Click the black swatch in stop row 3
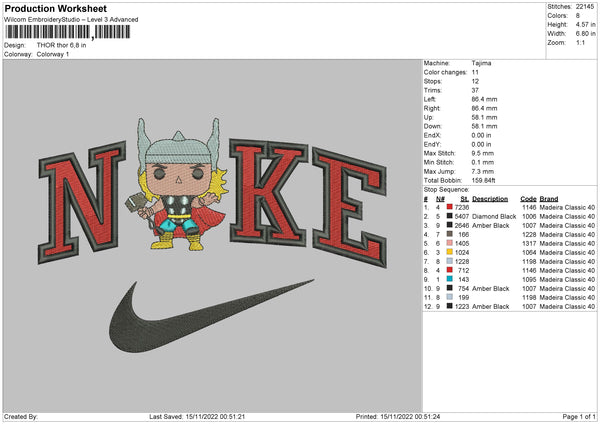This screenshot has width=600, height=424. point(450,225)
